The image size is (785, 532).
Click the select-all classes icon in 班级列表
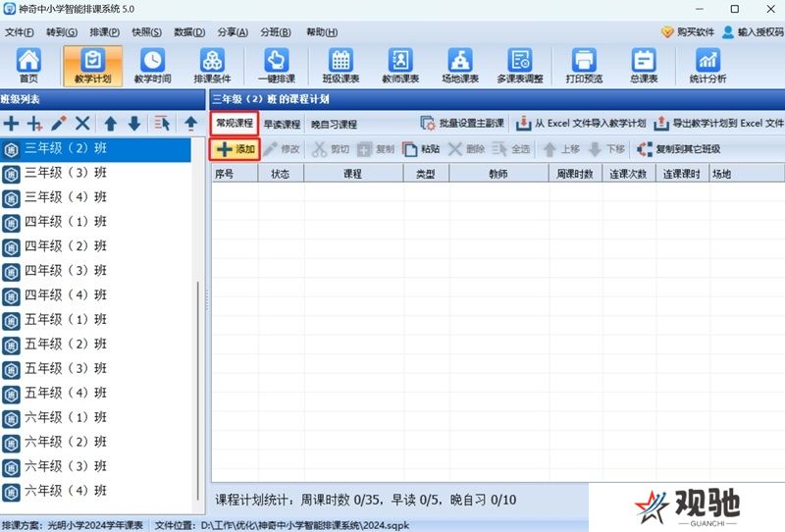(162, 124)
